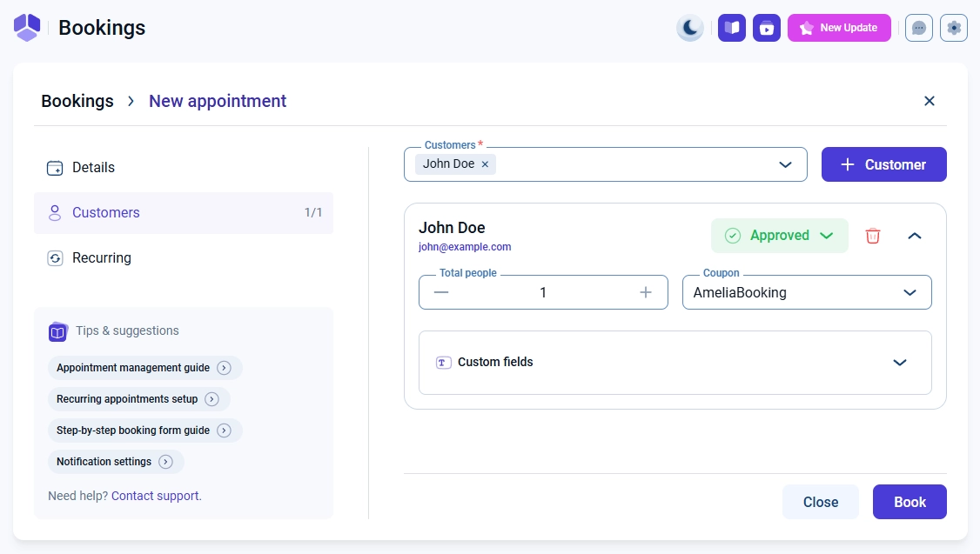Screen dimensions: 980x554
Task: Click the John Doe card name
Action: click(452, 228)
